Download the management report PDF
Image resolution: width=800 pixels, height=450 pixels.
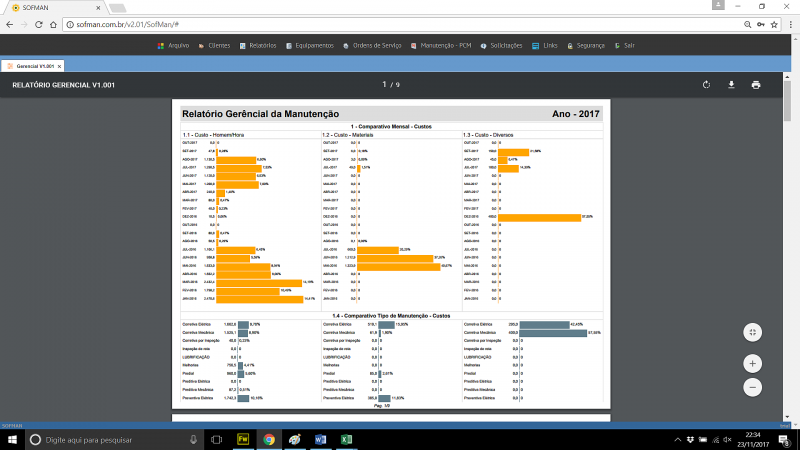point(731,85)
